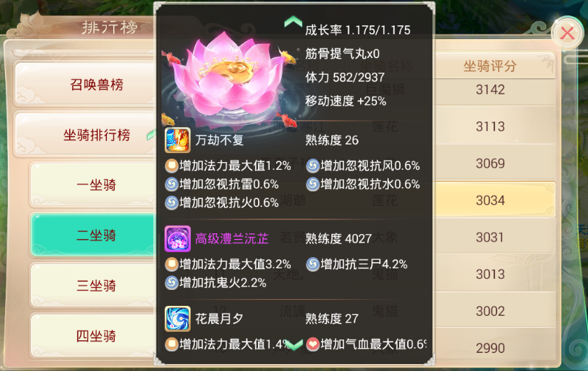The image size is (588, 371).
Task: Tap the 高级澧兰沅芷 skill icon
Action: point(178,239)
